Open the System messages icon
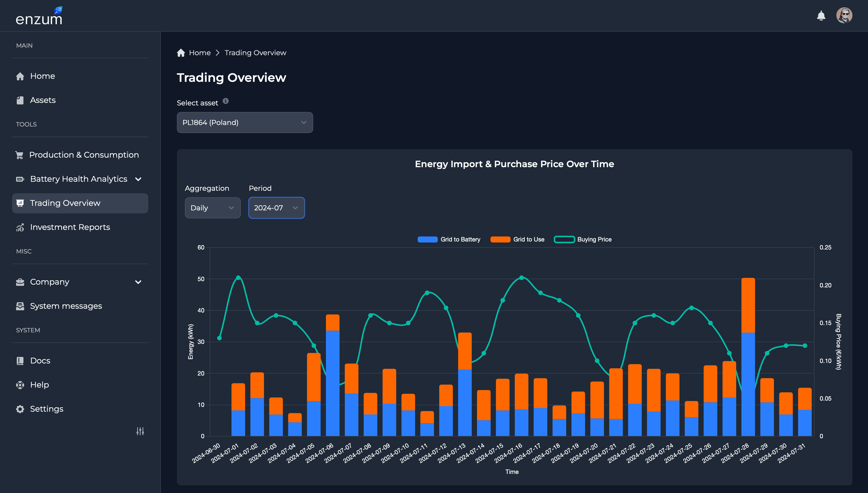868x493 pixels. [20, 306]
